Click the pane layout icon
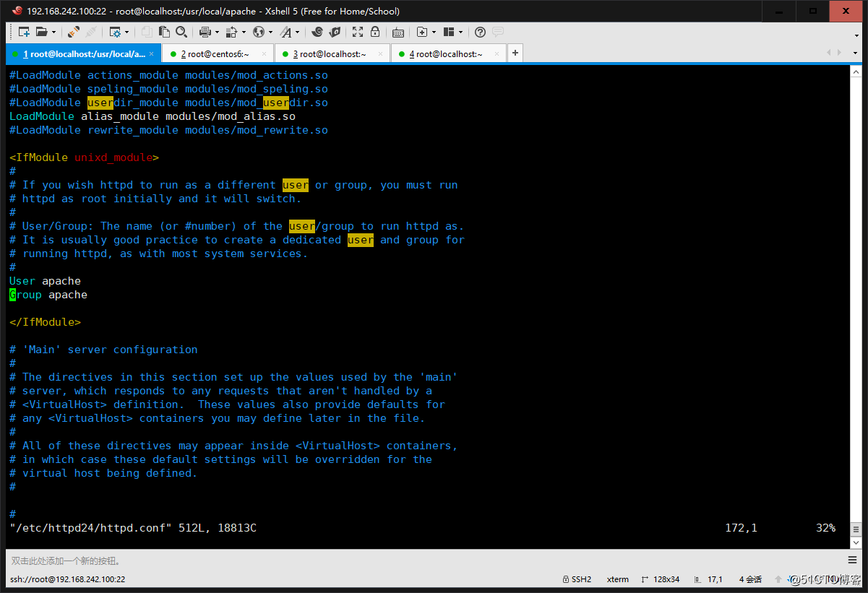This screenshot has height=593, width=868. click(449, 32)
